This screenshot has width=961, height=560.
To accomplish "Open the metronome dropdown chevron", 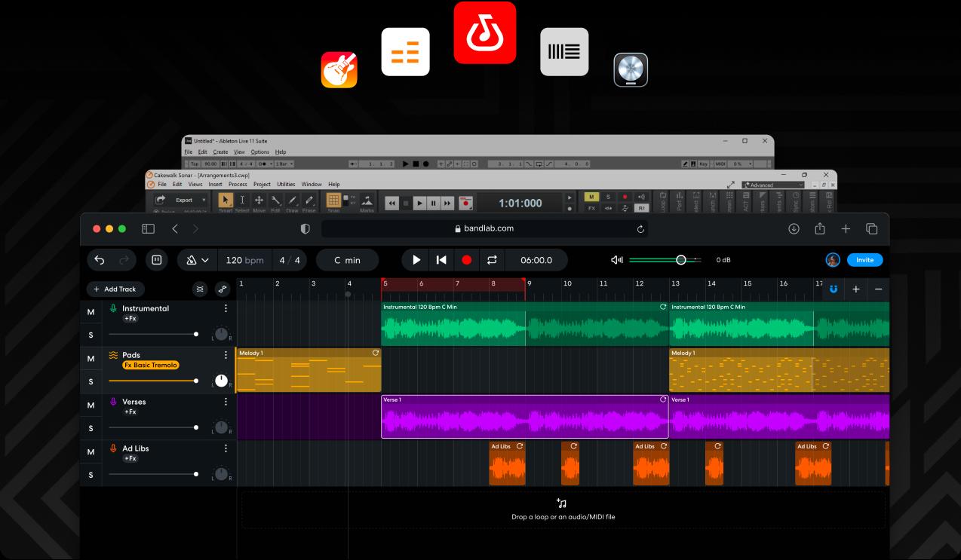I will [x=205, y=259].
